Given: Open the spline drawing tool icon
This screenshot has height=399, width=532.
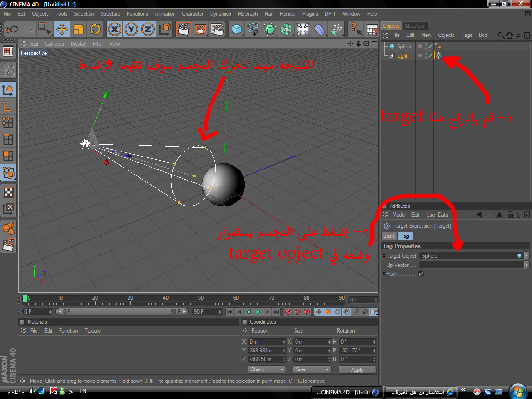Looking at the screenshot, I should pyautogui.click(x=253, y=29).
